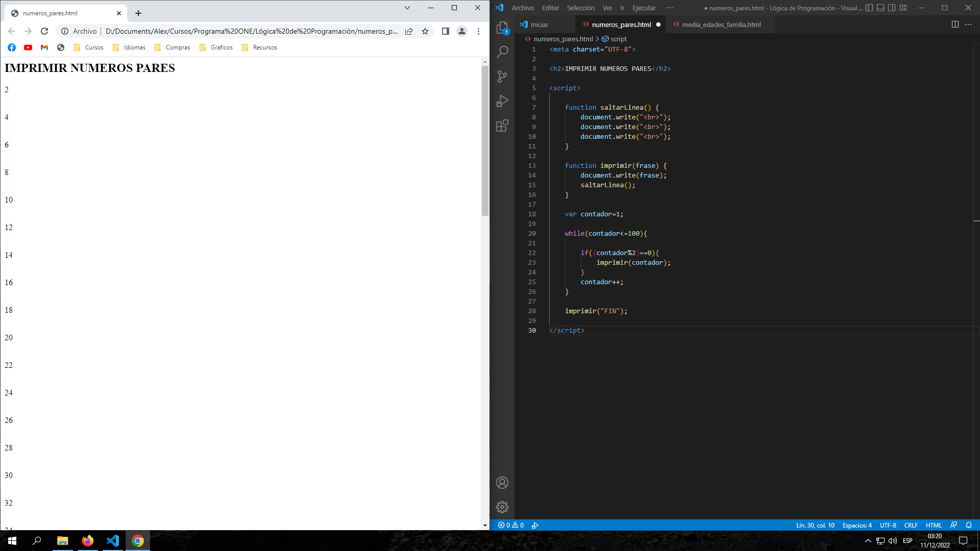The height and width of the screenshot is (551, 980).
Task: Open the notifications bell in status bar
Action: point(969,525)
